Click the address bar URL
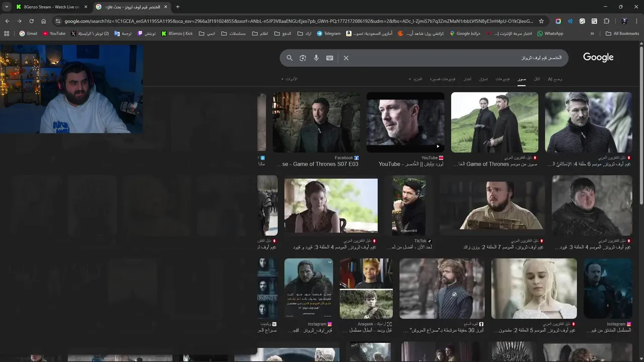The width and height of the screenshot is (644, 362). 299,21
